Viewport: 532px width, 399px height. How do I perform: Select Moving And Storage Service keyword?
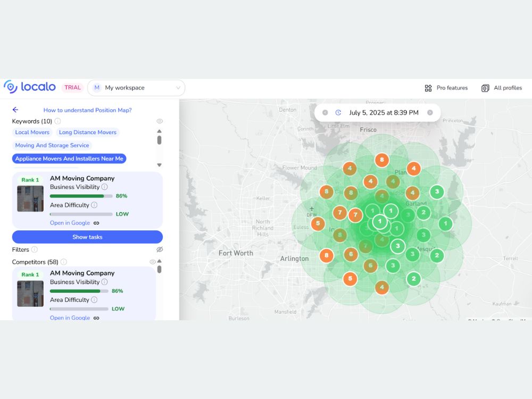pyautogui.click(x=52, y=145)
